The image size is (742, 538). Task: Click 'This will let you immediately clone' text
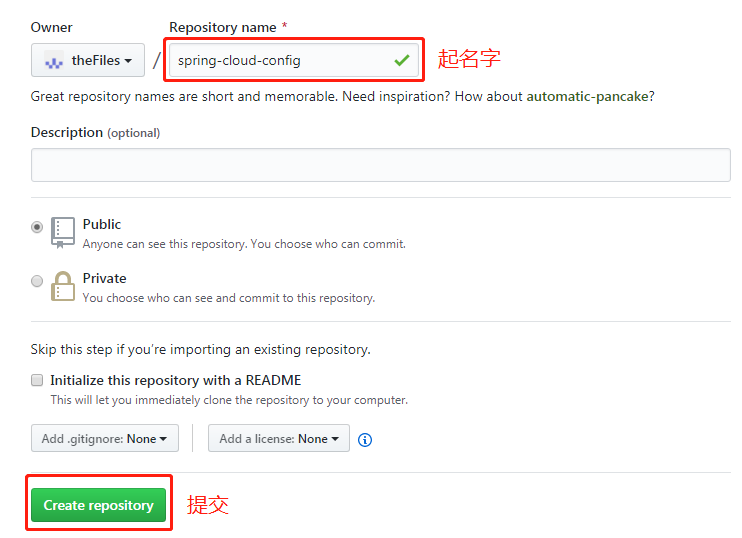pos(229,400)
